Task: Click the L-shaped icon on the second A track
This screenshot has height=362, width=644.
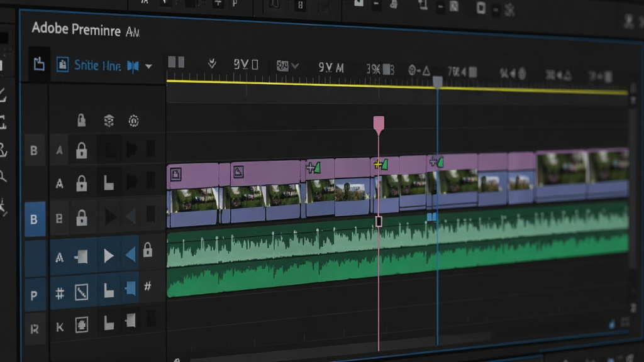Action: pyautogui.click(x=109, y=183)
